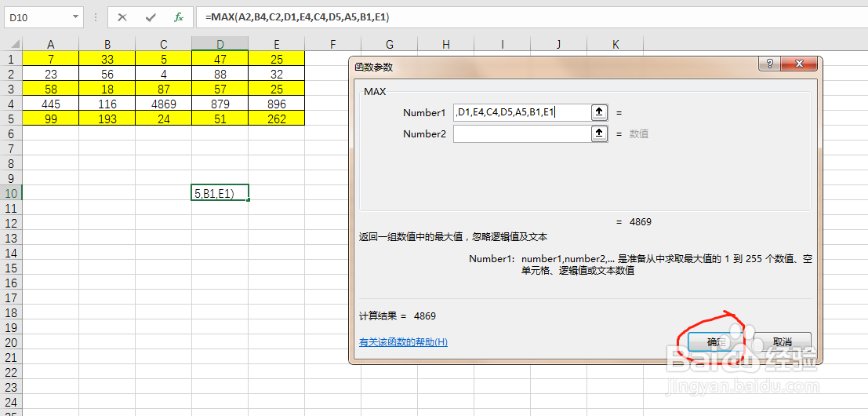This screenshot has height=416, width=868.
Task: Click cell D4 containing 879
Action: point(220,104)
